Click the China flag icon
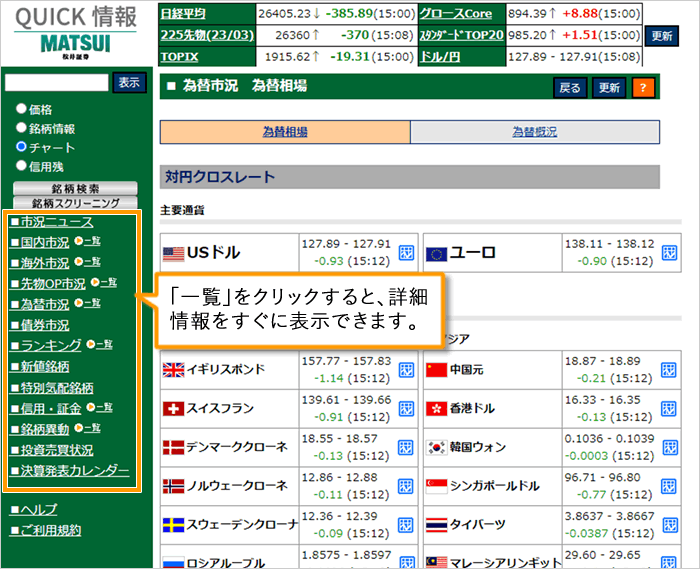The image size is (700, 569). 436,370
